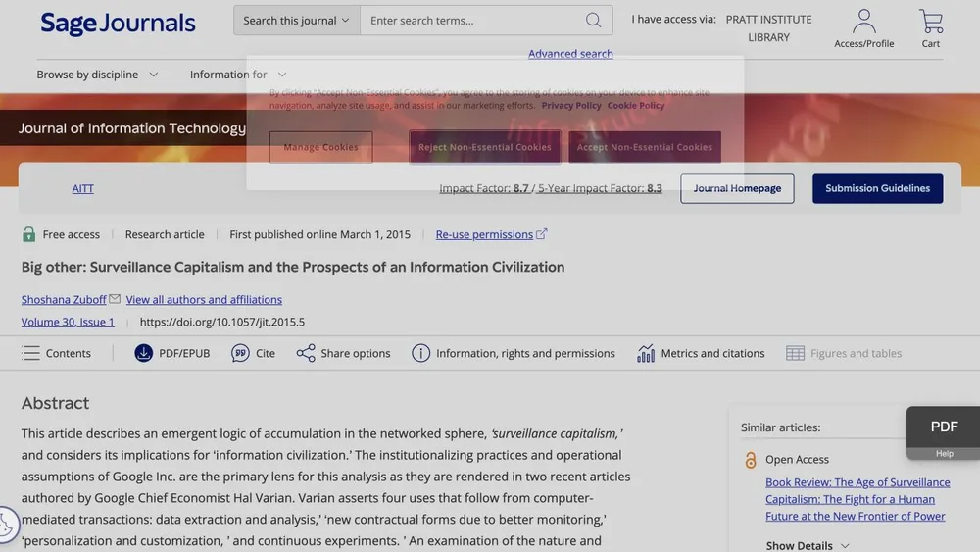Click the Cite quotation icon
The image size is (980, 552).
(241, 353)
